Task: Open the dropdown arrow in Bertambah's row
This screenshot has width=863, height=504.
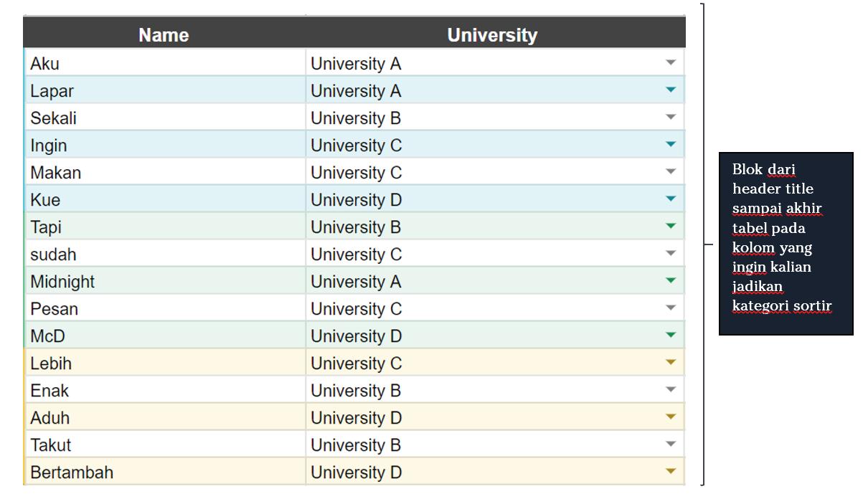Action: click(x=671, y=472)
